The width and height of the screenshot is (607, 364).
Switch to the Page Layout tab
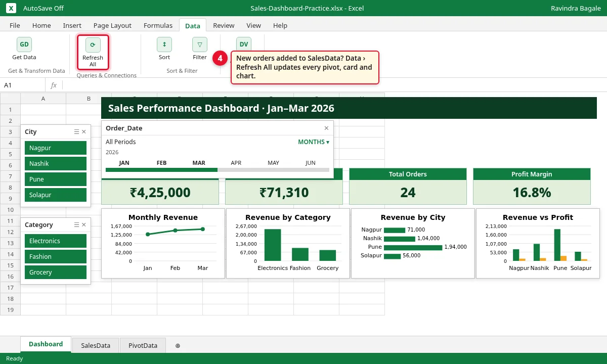[112, 25]
